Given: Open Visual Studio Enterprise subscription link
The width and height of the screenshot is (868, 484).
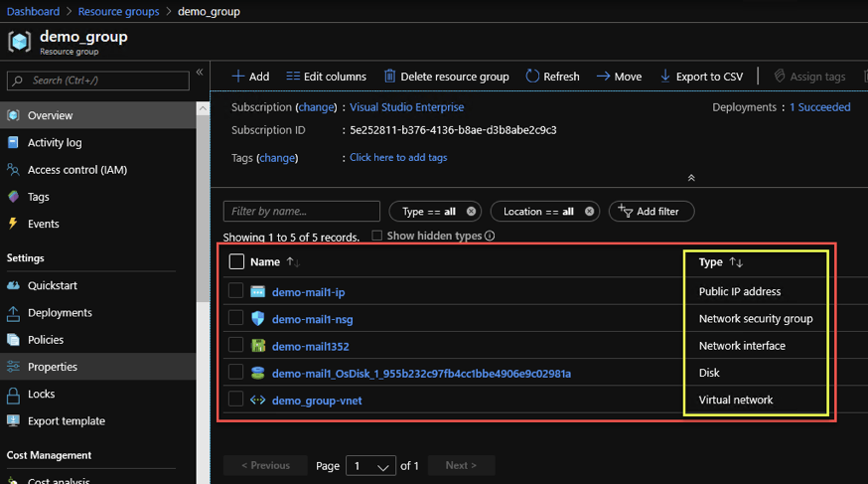Looking at the screenshot, I should pos(407,107).
